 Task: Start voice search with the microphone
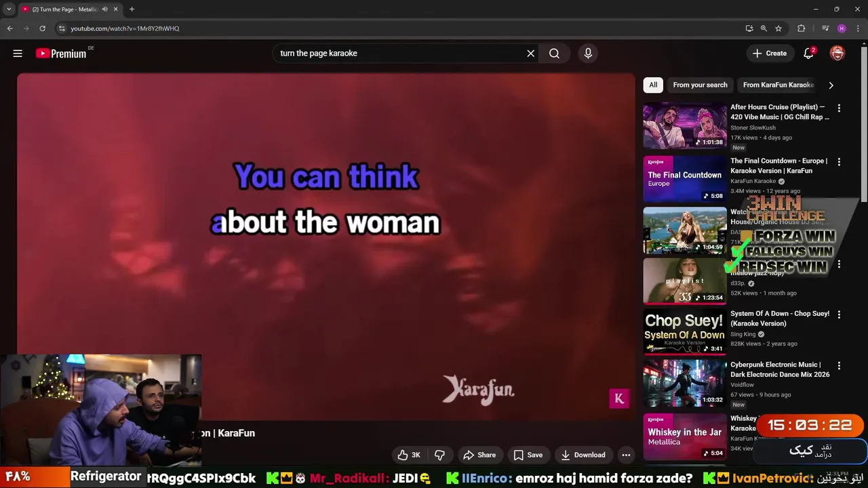click(588, 54)
